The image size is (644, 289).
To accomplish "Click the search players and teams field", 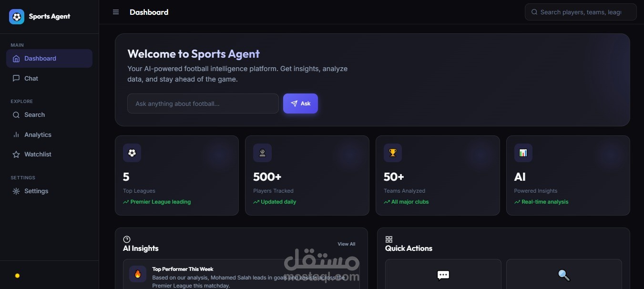I will [x=581, y=12].
